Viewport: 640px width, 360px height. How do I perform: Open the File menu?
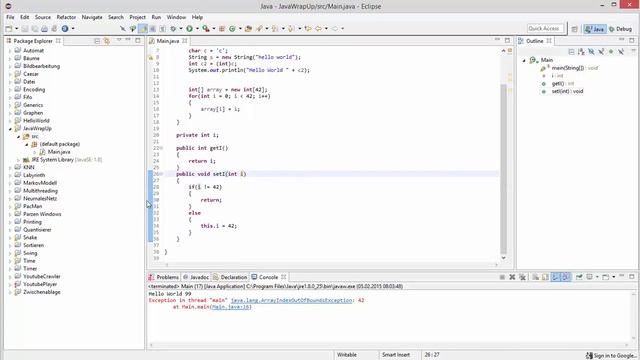coord(10,17)
